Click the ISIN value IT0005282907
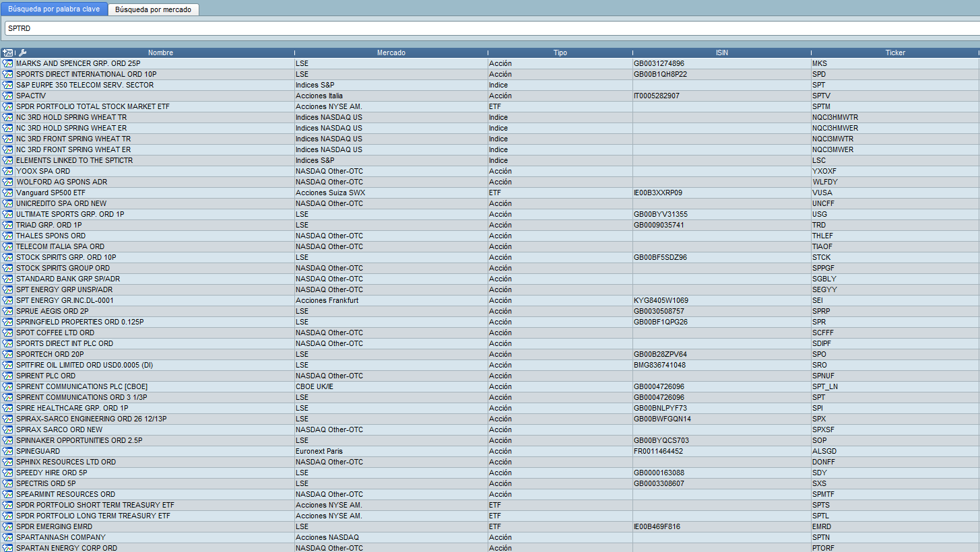The height and width of the screenshot is (552, 980). [657, 96]
